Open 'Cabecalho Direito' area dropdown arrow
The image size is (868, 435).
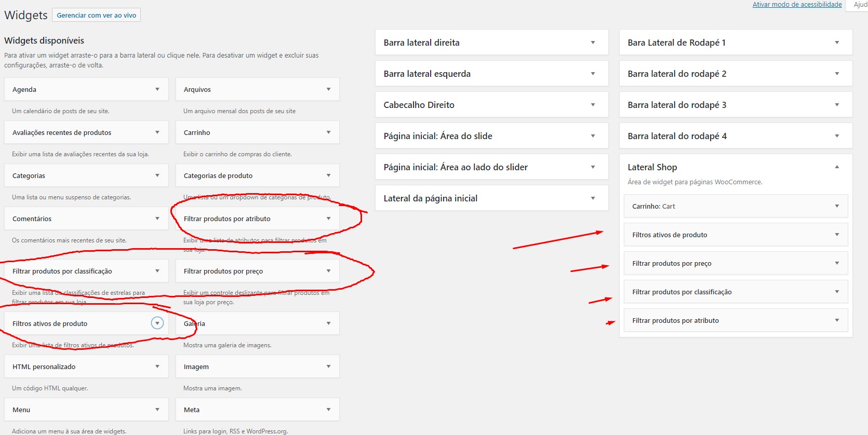593,105
